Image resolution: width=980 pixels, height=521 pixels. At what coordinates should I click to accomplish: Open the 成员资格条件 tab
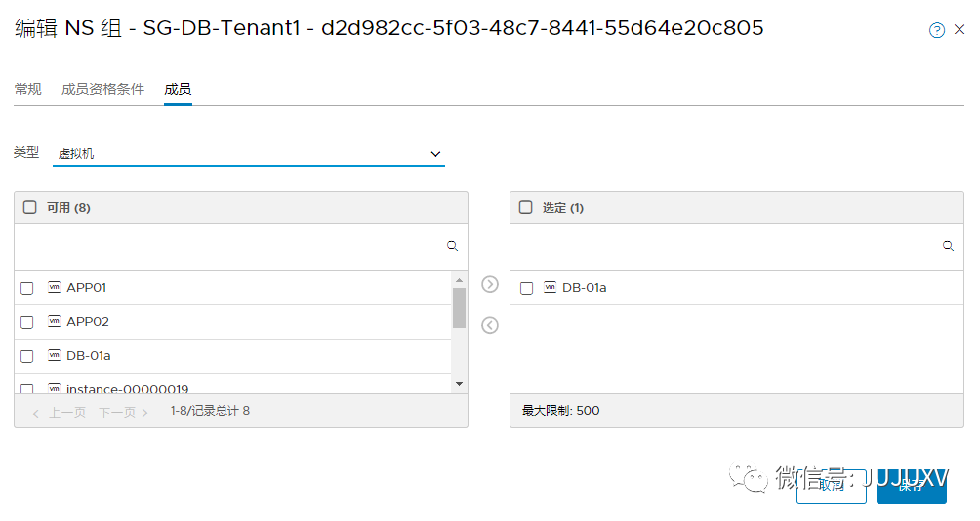click(x=102, y=89)
